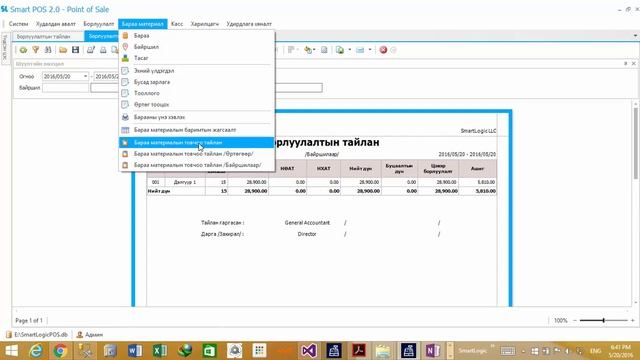The width and height of the screenshot is (640, 360).
Task: Switch to the first Борлуулалтын тайлан tab
Action: click(x=44, y=37)
